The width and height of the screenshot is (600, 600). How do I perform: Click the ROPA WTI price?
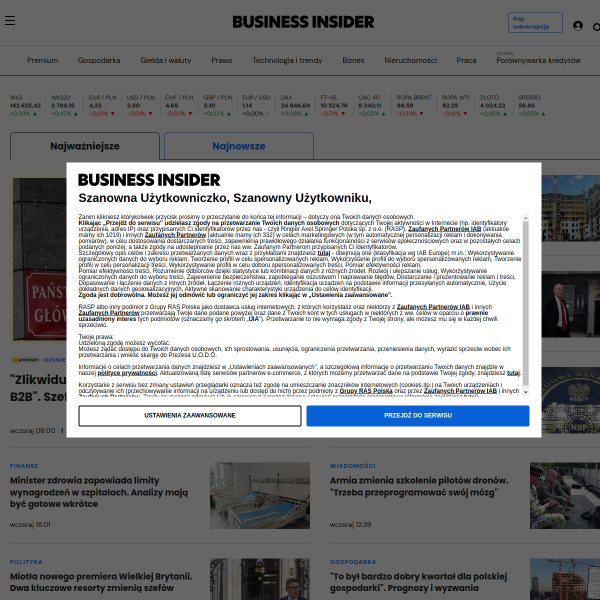(455, 105)
